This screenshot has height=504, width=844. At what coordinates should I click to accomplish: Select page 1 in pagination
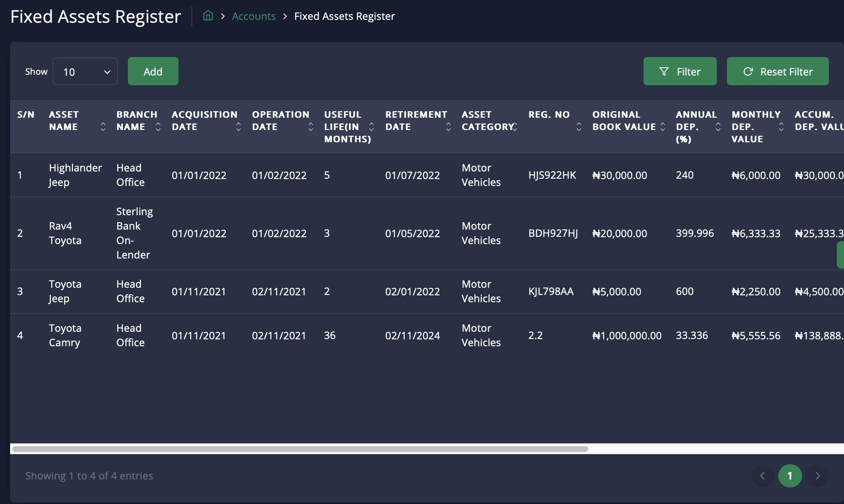790,476
